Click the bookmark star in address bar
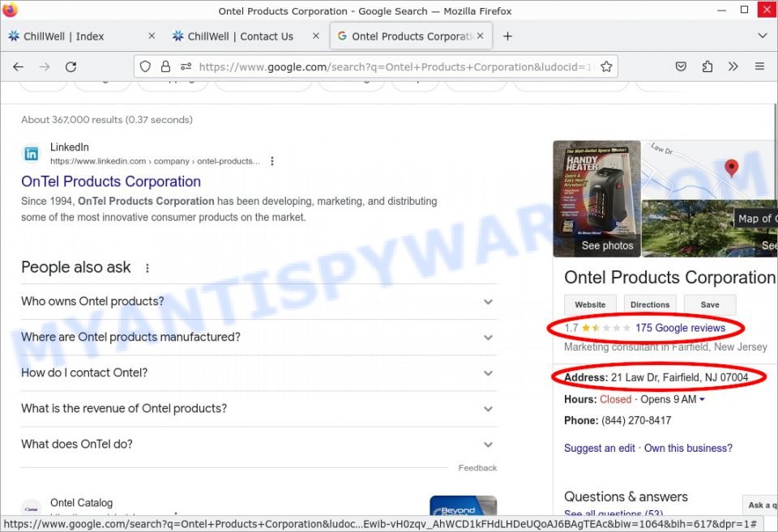 606,66
